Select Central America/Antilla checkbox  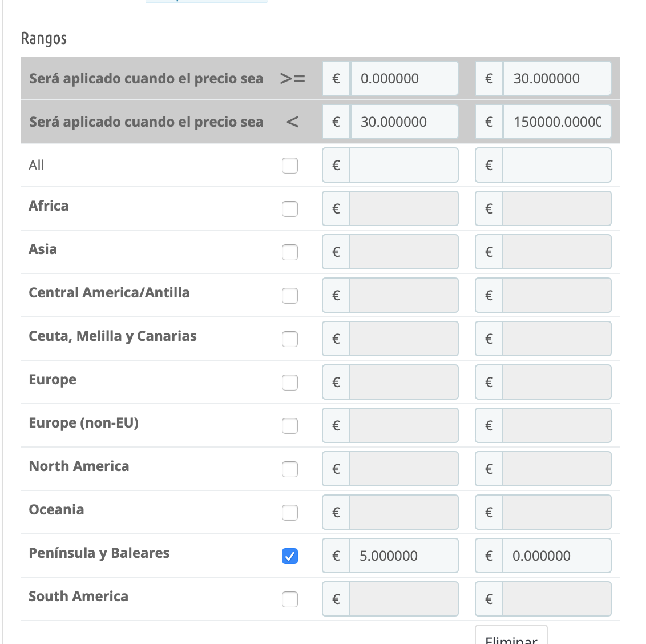pyautogui.click(x=290, y=296)
